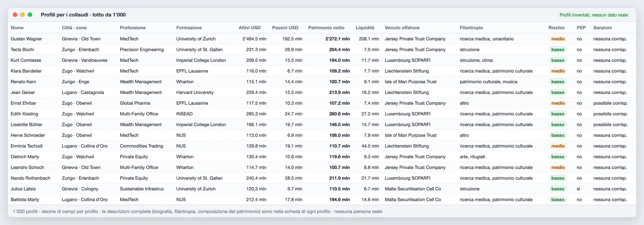The width and height of the screenshot is (644, 225).
Task: Click the PEP column header
Action: click(581, 28)
